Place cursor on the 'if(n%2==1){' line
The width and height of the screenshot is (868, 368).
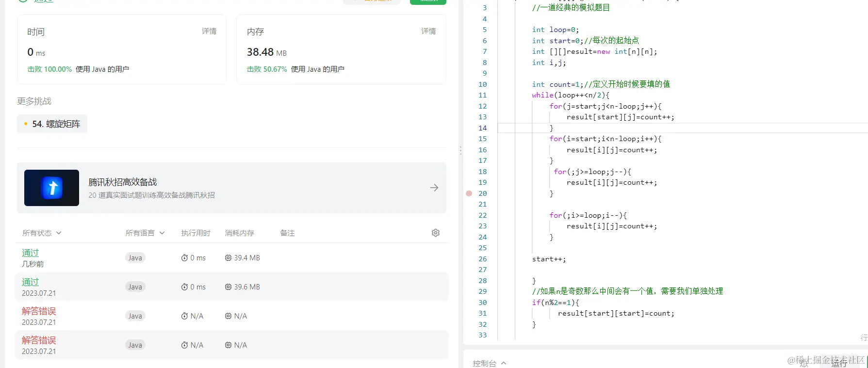click(556, 303)
